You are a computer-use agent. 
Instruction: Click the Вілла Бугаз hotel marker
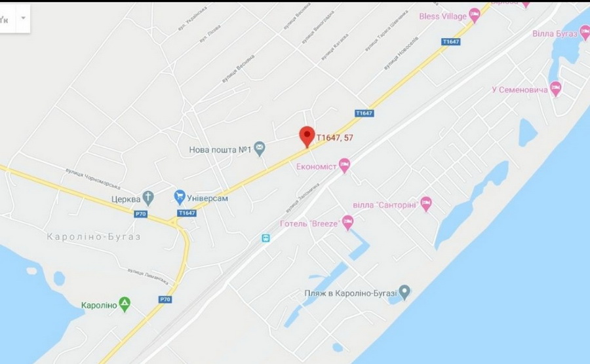tap(585, 33)
